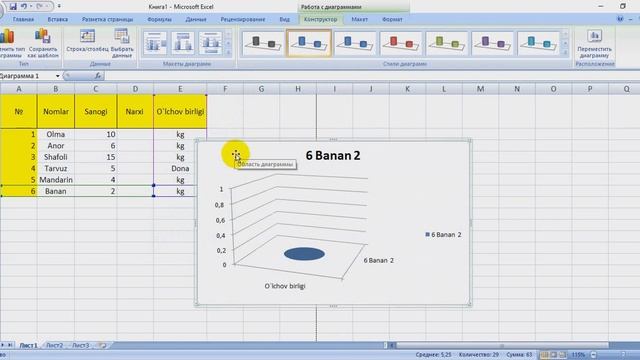Click the zoom out minus button
Image resolution: width=640 pixels, height=360 pixels.
[593, 355]
